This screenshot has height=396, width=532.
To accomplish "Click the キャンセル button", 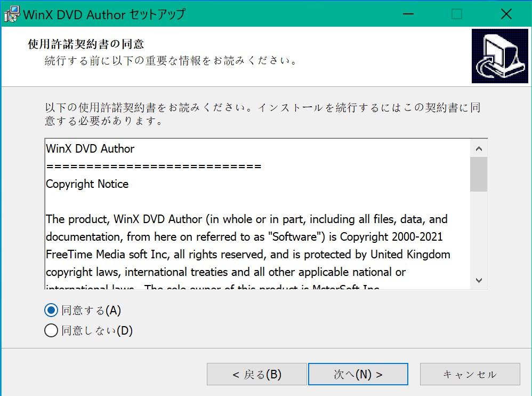I will 470,374.
